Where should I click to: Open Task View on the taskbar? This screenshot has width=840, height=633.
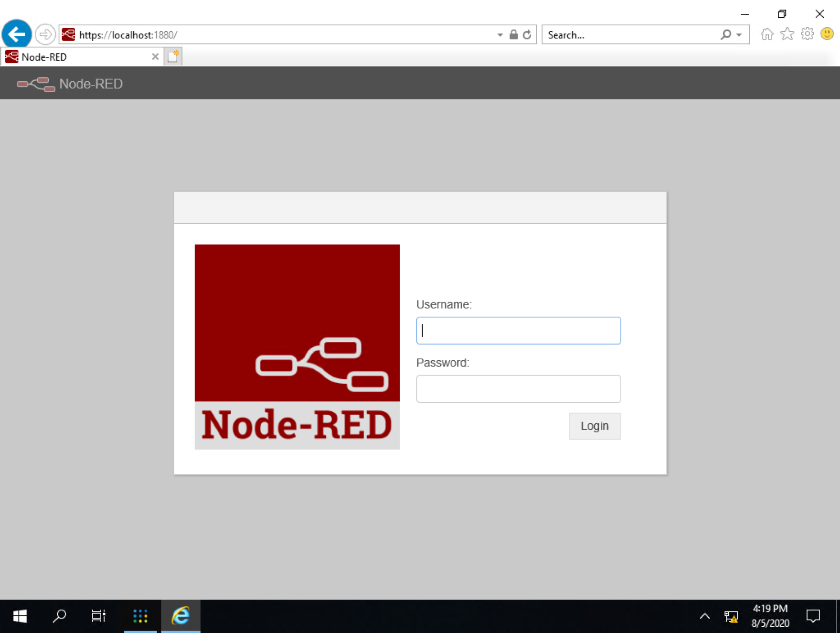[98, 616]
